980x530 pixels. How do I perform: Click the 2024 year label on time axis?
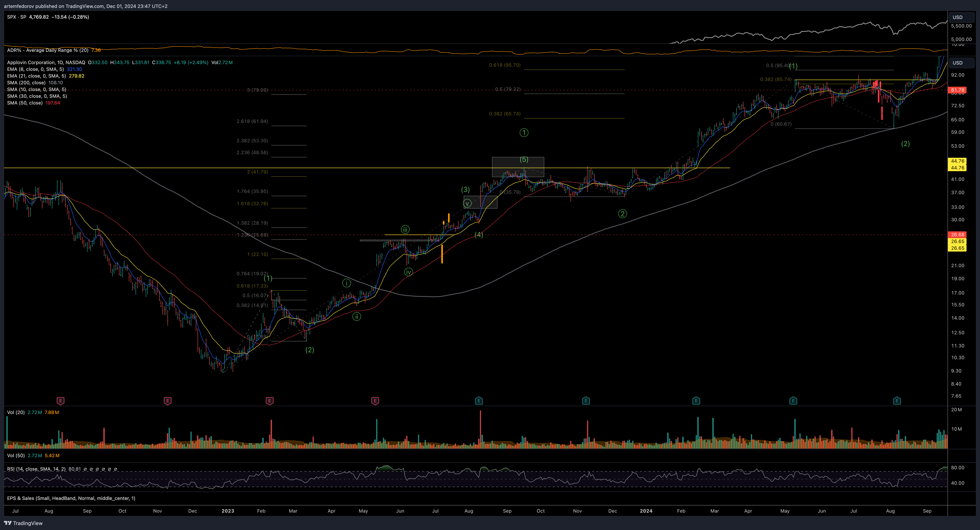tap(646, 511)
